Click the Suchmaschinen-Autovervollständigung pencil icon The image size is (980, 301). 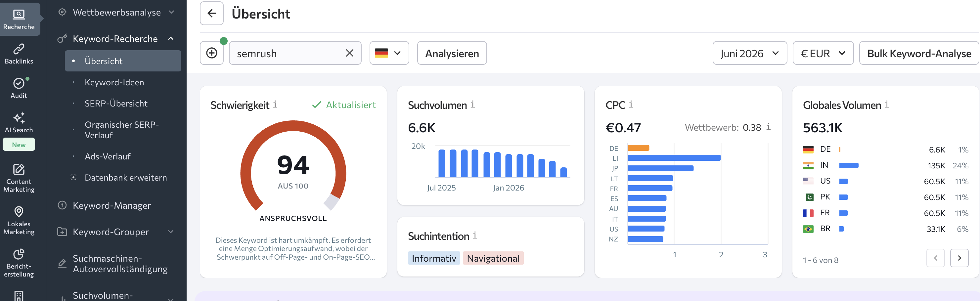pos(62,263)
